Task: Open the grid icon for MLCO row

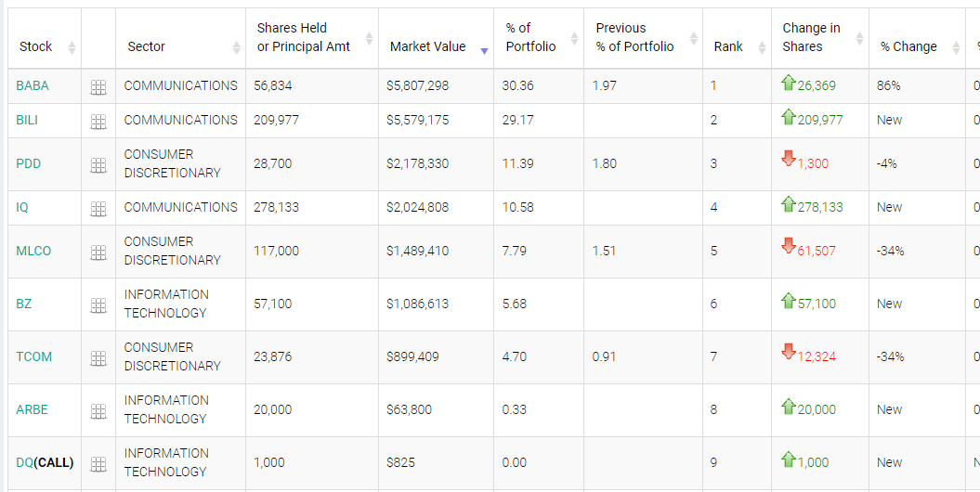Action: pos(98,252)
